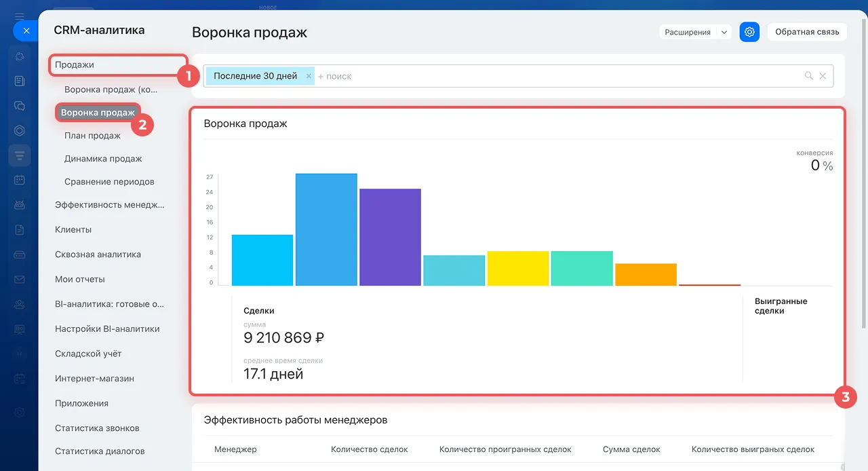Screen dimensions: 868x471
Task: Open the Эффективность менедж... section
Action: (110, 205)
